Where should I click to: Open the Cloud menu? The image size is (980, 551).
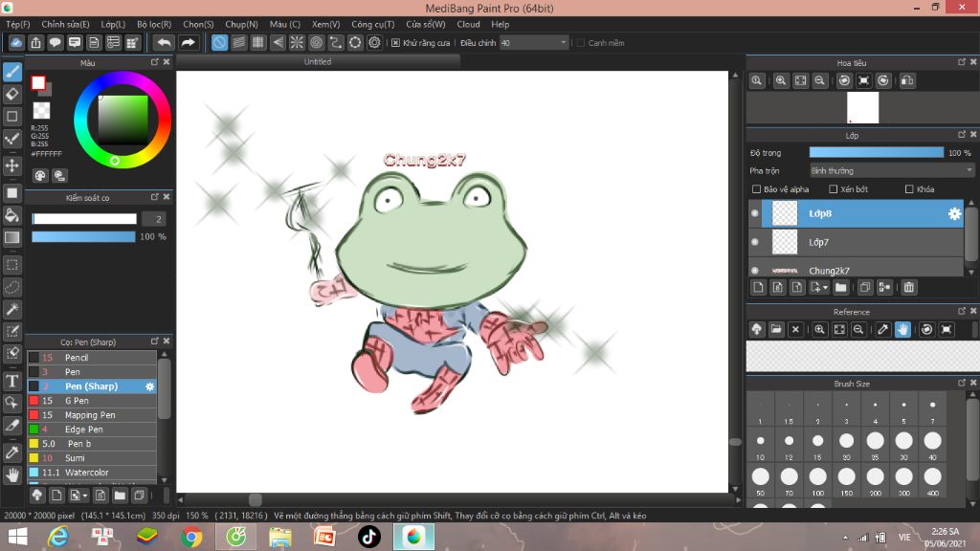[468, 24]
